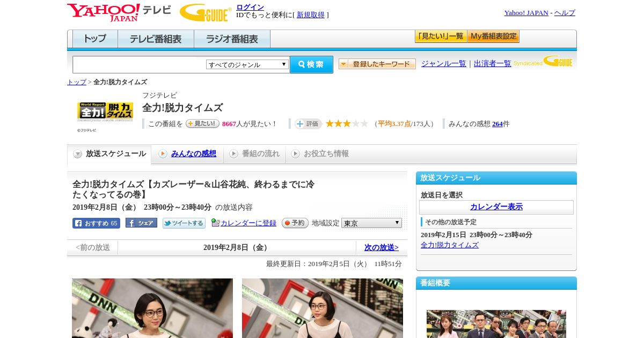Focus the keyword search field
The image size is (644, 338).
click(139, 64)
